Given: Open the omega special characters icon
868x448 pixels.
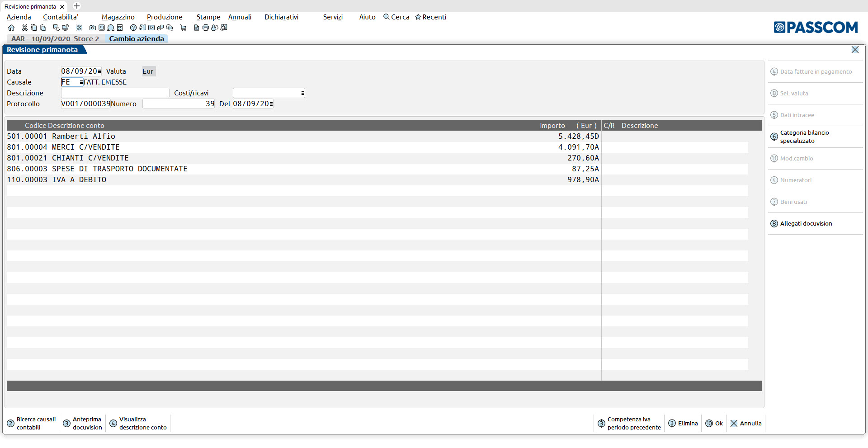Looking at the screenshot, I should point(111,28).
